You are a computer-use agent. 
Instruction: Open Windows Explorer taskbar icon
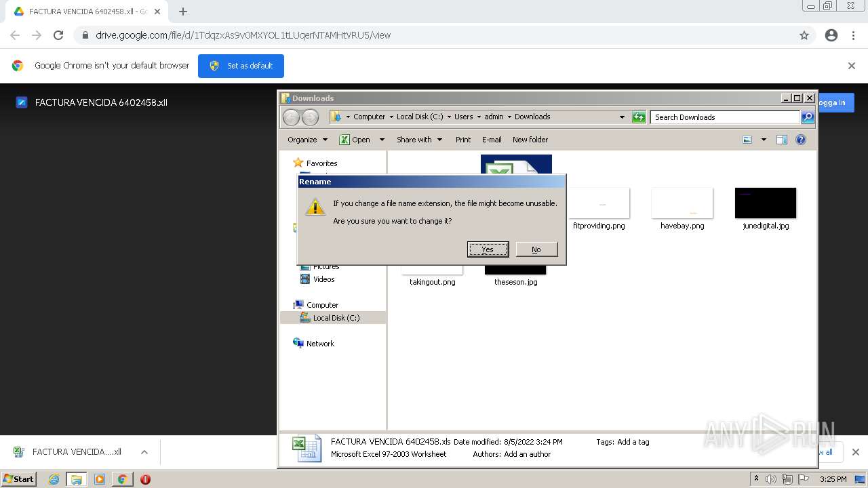77,479
